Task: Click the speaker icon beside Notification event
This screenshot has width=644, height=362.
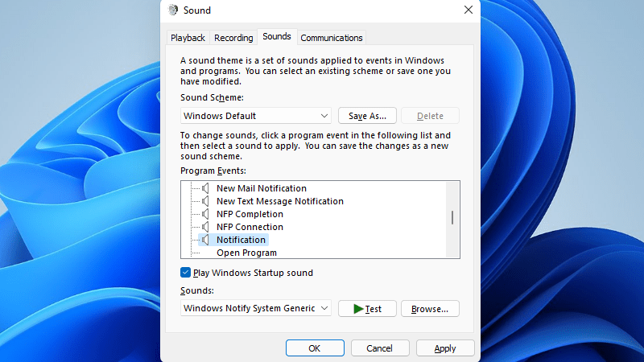Action: [205, 240]
